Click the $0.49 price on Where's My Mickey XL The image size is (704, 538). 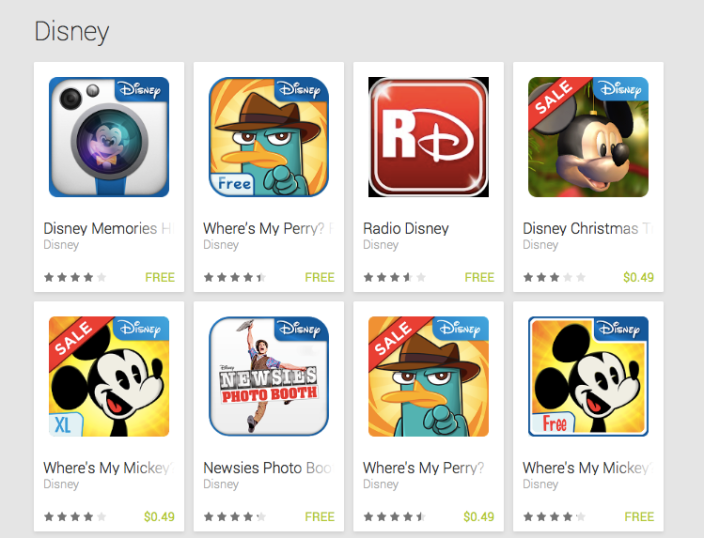[159, 517]
